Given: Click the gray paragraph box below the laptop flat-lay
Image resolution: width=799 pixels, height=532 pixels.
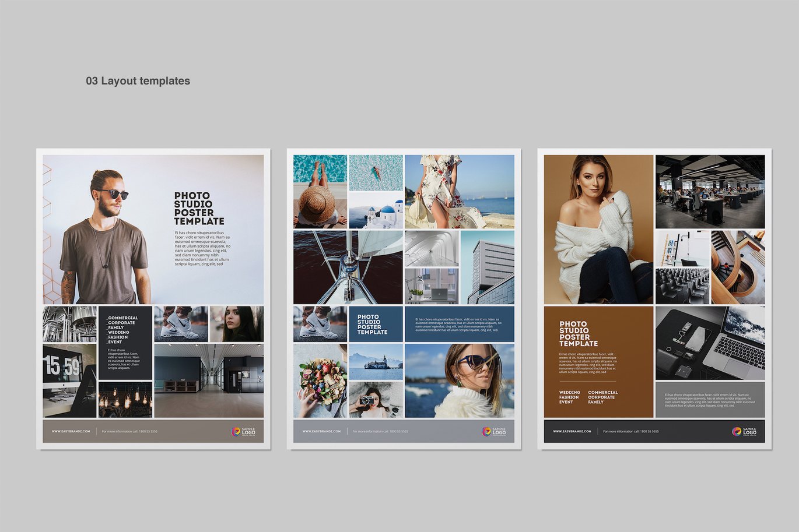Looking at the screenshot, I should (710, 400).
